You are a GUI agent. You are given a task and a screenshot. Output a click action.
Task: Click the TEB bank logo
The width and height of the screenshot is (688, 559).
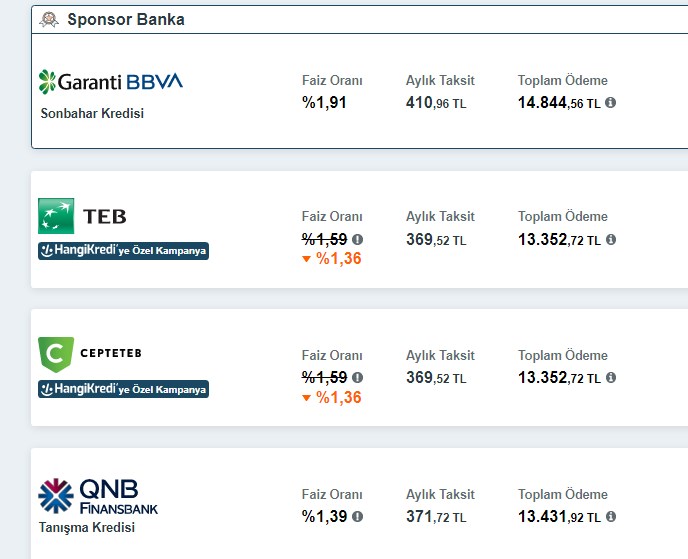pyautogui.click(x=82, y=216)
